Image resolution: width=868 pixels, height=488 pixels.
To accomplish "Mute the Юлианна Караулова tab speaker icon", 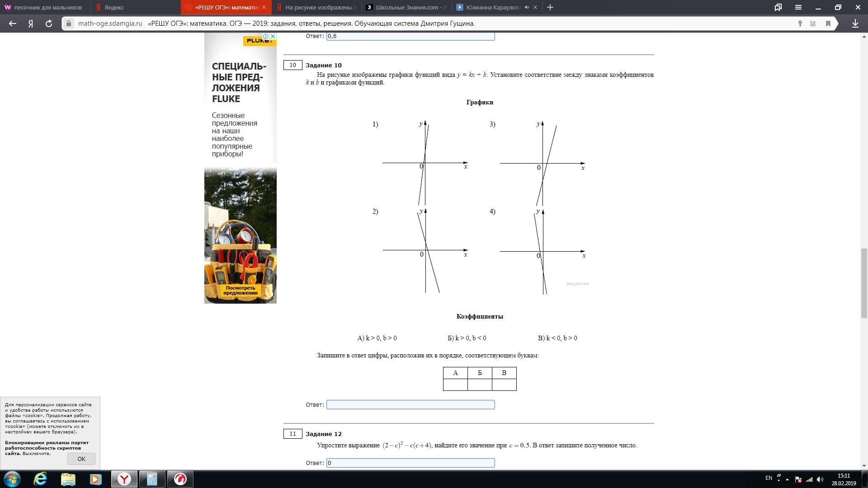I will click(526, 7).
